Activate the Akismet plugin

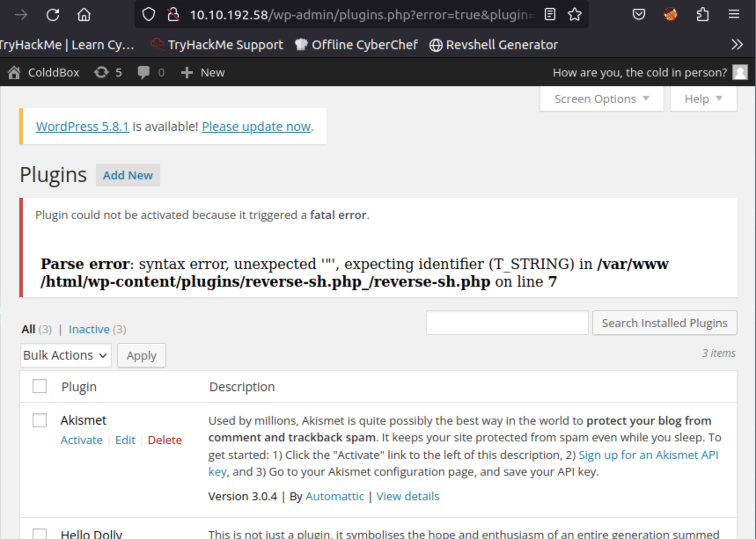tap(81, 440)
